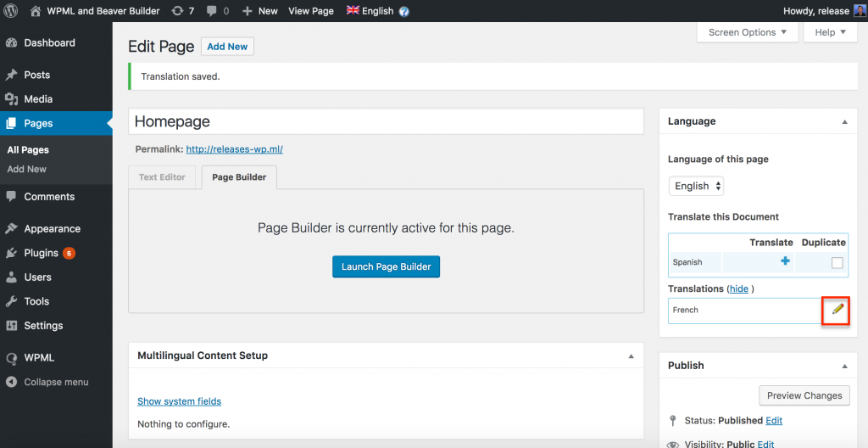Open the English language dropdown
The width and height of the screenshot is (868, 448).
pos(697,187)
